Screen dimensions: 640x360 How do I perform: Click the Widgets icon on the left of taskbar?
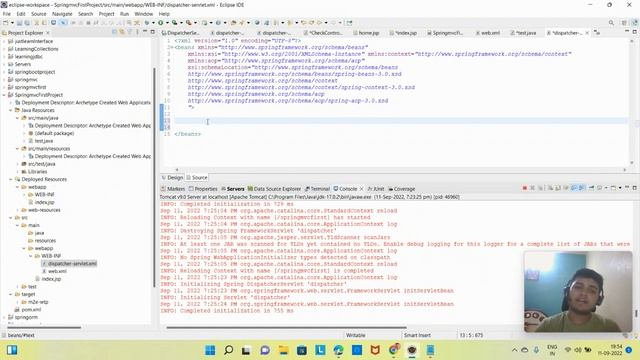click(12, 350)
